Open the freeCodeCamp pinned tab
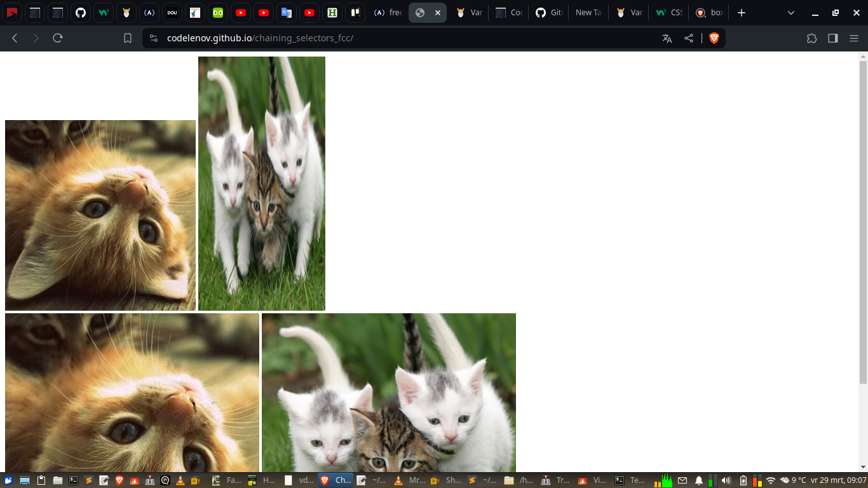Screen dimensions: 868x488 click(149, 12)
